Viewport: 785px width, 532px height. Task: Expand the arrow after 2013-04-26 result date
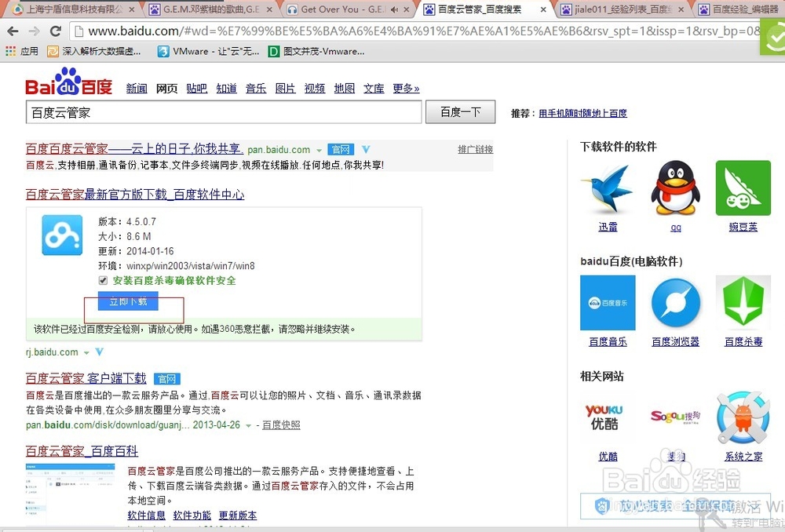pyautogui.click(x=248, y=426)
